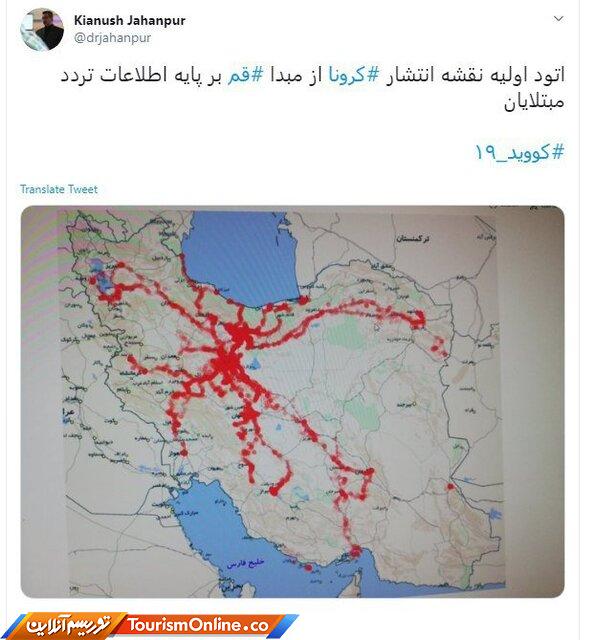Click the ترکمنستان label on the map
The height and width of the screenshot is (640, 595).
(412, 239)
